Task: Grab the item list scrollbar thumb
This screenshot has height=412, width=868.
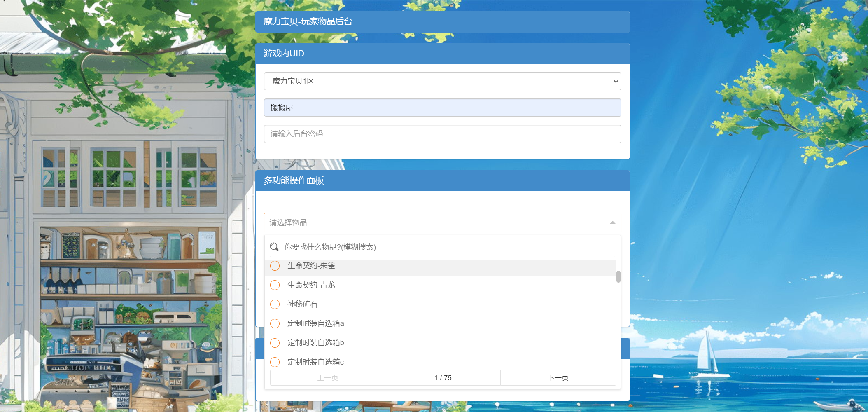Action: [x=618, y=277]
